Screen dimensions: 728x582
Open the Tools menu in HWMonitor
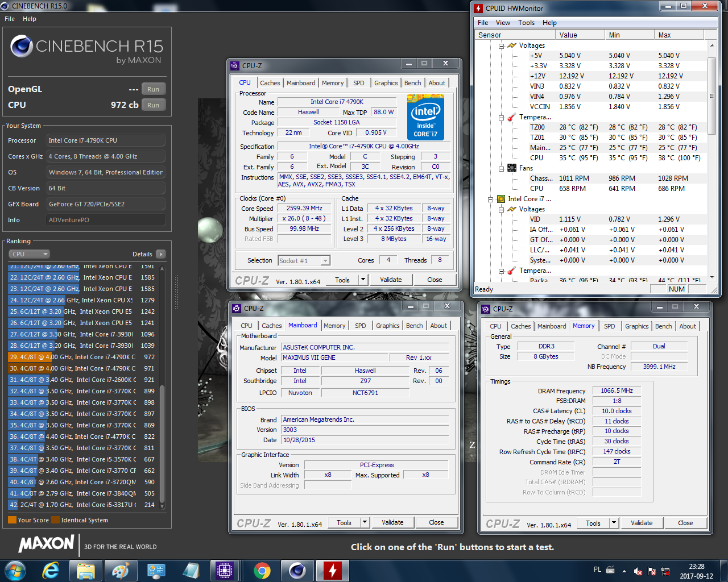526,23
